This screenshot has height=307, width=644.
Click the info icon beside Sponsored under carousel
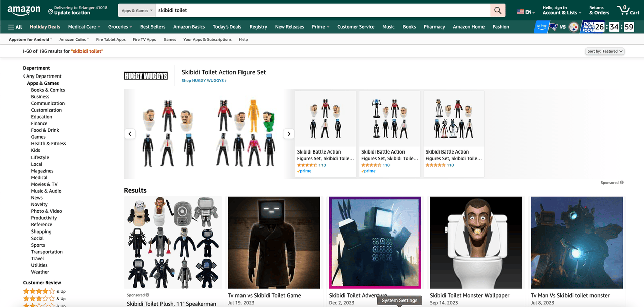point(622,183)
